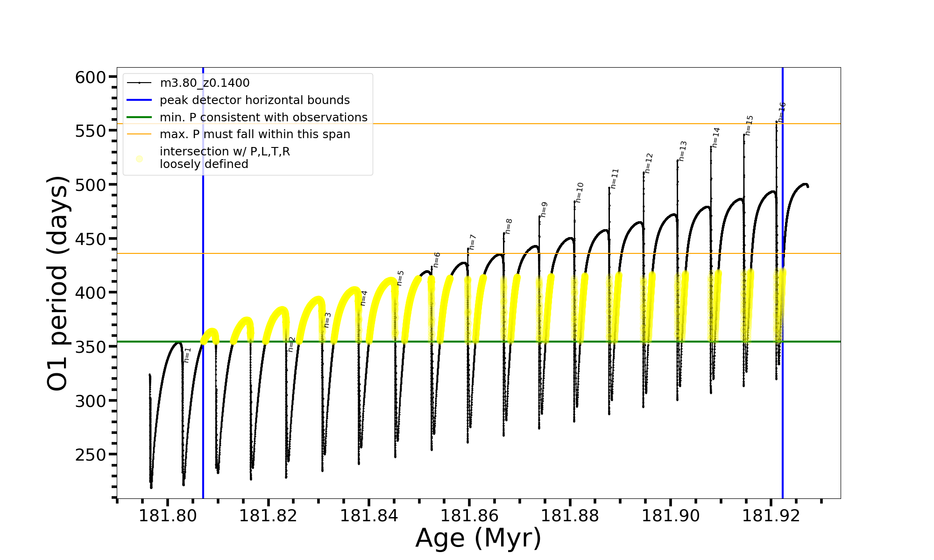The width and height of the screenshot is (934, 560).
Task: Click the 'Age (Myr)' x-axis label
Action: coord(478,538)
